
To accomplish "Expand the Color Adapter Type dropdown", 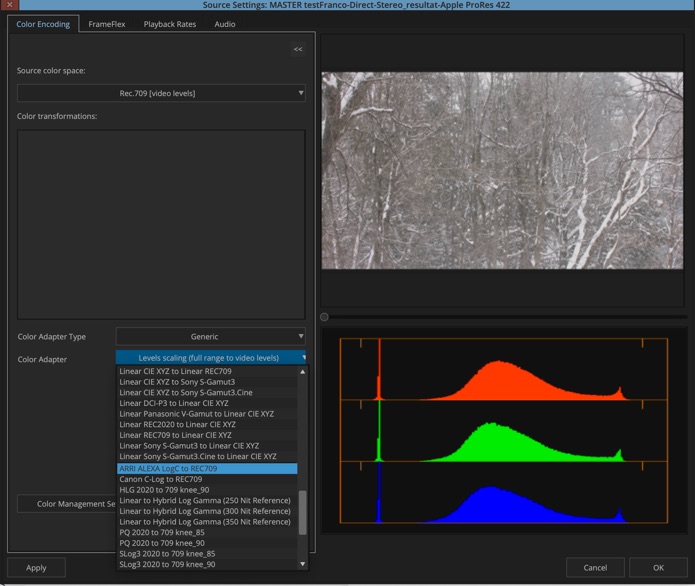I will point(210,337).
